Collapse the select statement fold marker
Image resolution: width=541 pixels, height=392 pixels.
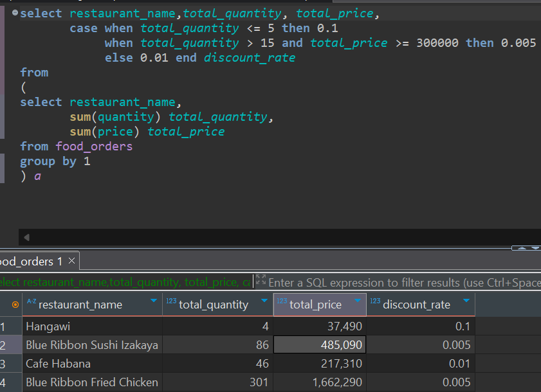(15, 13)
